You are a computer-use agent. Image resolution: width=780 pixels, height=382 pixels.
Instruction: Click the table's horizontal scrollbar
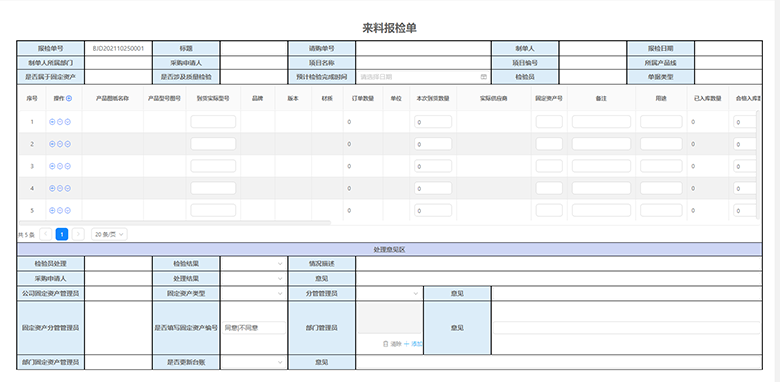175,222
